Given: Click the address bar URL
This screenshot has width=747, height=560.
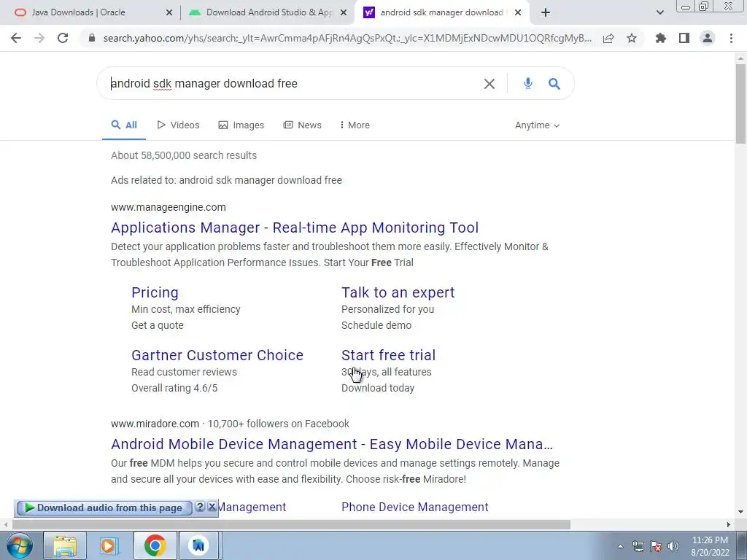Looking at the screenshot, I should pyautogui.click(x=347, y=38).
